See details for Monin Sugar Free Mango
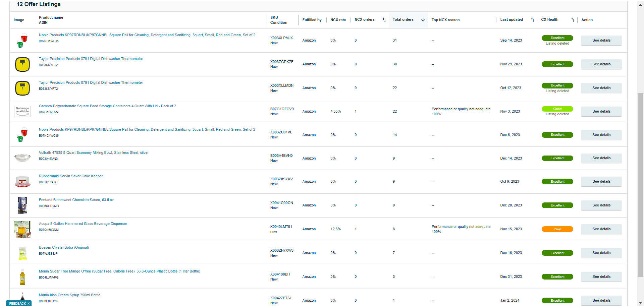The width and height of the screenshot is (644, 306). (x=601, y=277)
